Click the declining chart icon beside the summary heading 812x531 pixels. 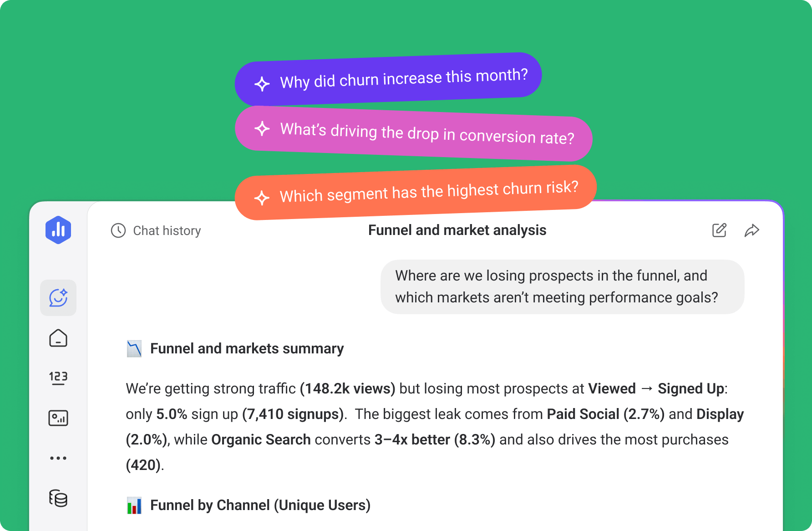pyautogui.click(x=135, y=348)
